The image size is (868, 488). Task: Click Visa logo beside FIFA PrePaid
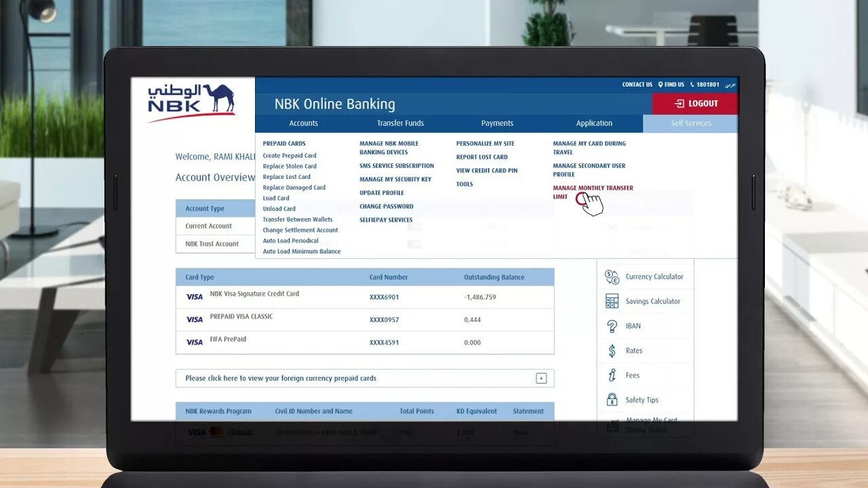pos(195,342)
